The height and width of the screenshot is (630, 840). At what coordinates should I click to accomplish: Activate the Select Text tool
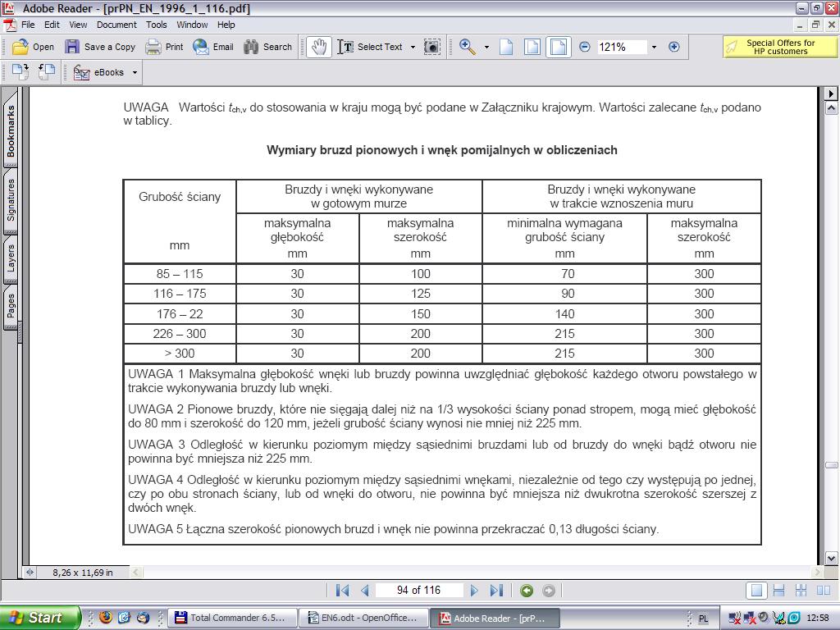click(370, 47)
